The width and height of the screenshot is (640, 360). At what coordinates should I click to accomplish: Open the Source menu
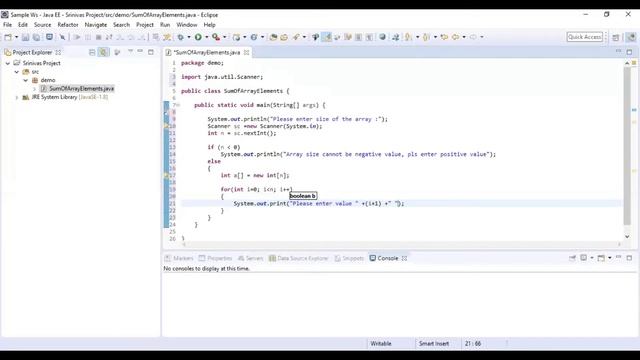pyautogui.click(x=42, y=25)
